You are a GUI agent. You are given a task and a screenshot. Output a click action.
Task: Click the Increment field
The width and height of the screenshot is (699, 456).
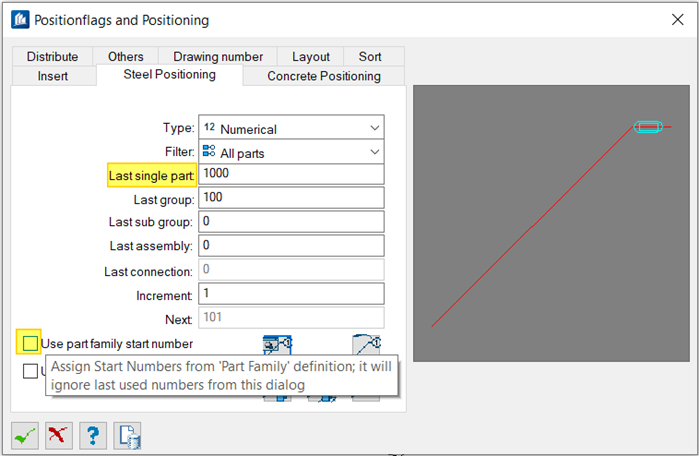(291, 294)
